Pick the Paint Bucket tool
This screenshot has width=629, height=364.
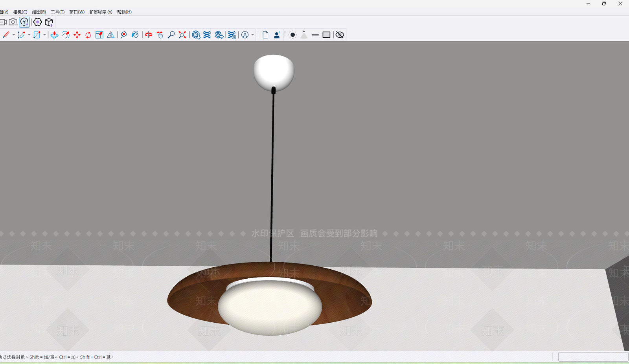point(135,35)
